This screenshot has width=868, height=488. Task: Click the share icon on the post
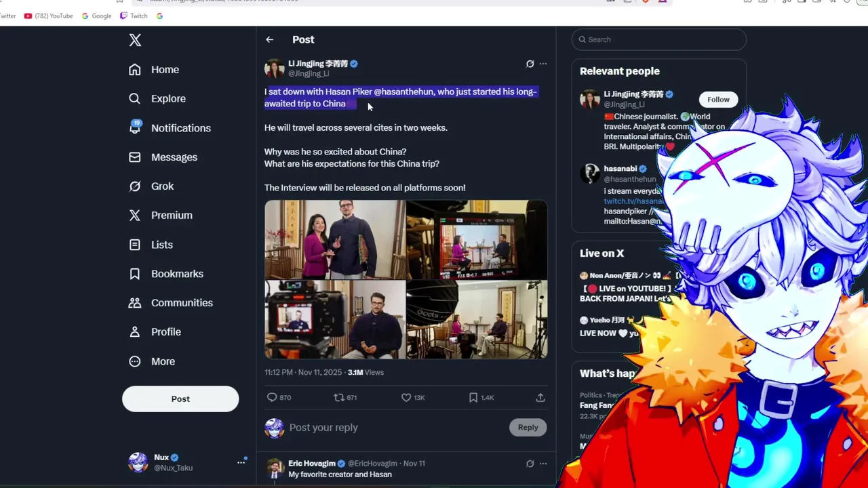[540, 398]
